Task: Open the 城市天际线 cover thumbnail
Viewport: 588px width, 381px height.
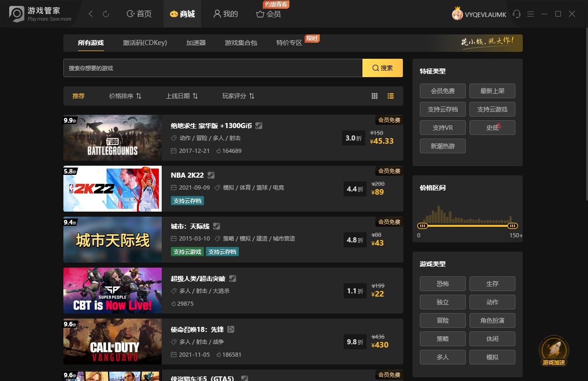Action: coord(113,240)
